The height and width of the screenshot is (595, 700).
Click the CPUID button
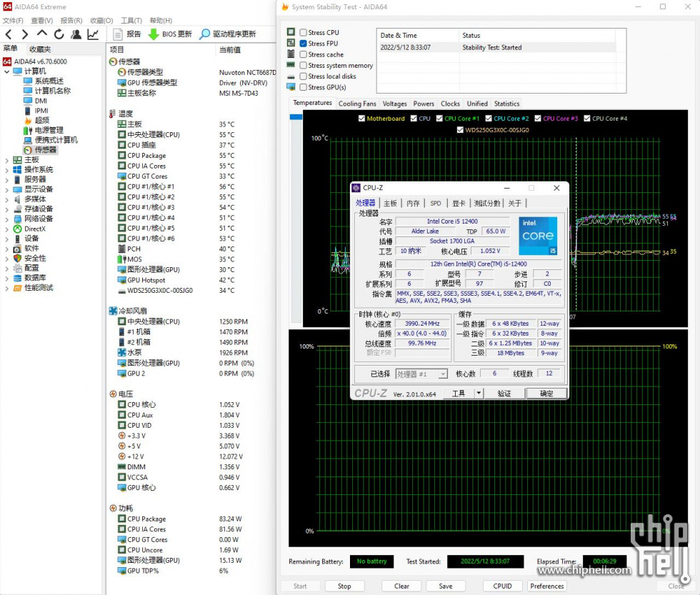(502, 586)
